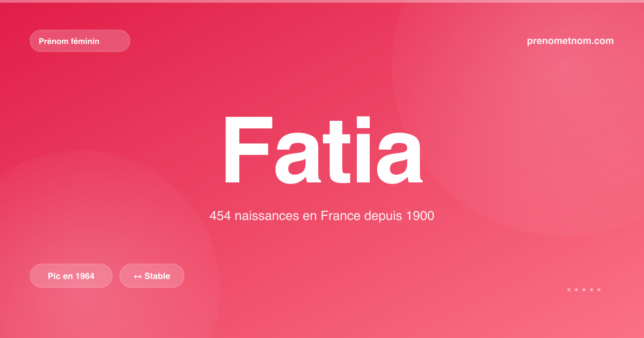Click the 'Stable' trend badge
Image resolution: width=644 pixels, height=338 pixels.
pos(152,276)
